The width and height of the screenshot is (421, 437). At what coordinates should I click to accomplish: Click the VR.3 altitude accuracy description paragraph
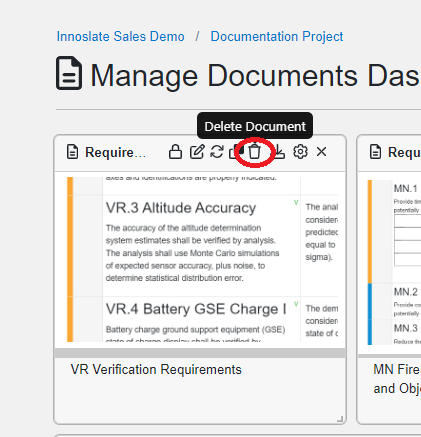pyautogui.click(x=192, y=253)
